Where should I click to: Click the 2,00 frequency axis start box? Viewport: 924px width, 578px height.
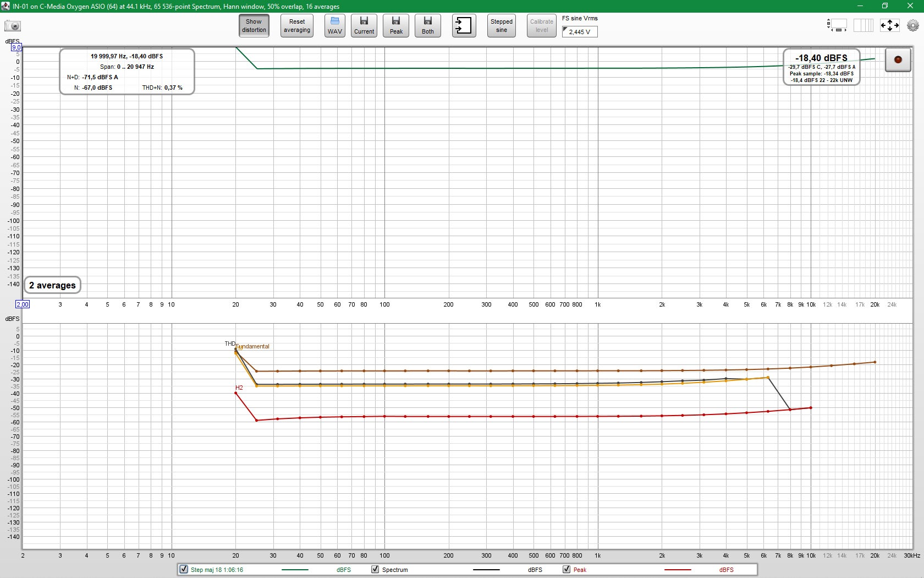[x=23, y=304]
